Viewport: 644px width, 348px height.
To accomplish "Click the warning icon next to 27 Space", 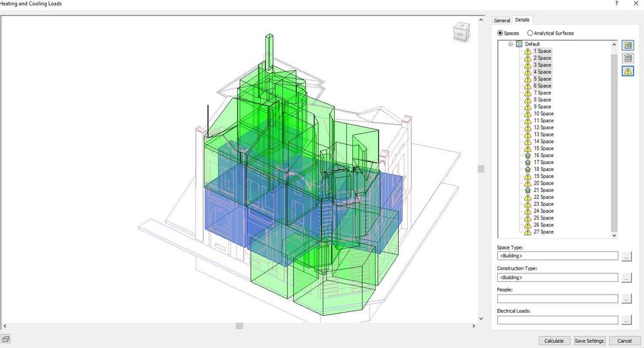I will tap(528, 232).
